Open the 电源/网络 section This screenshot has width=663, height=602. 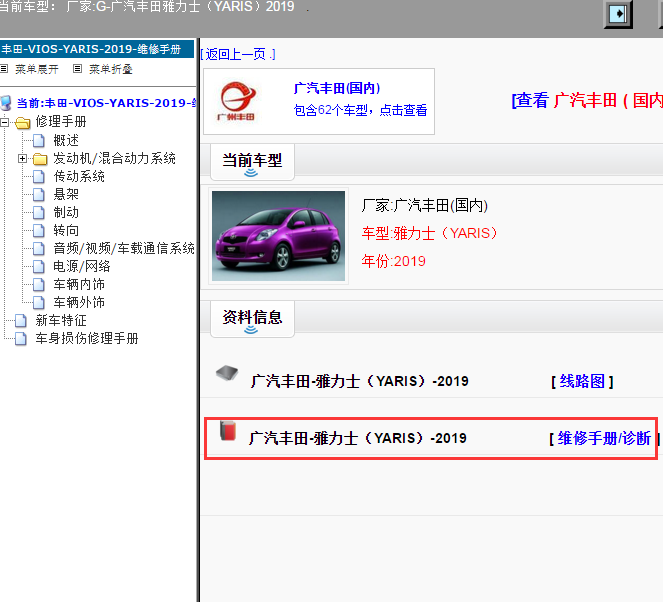pyautogui.click(x=82, y=266)
